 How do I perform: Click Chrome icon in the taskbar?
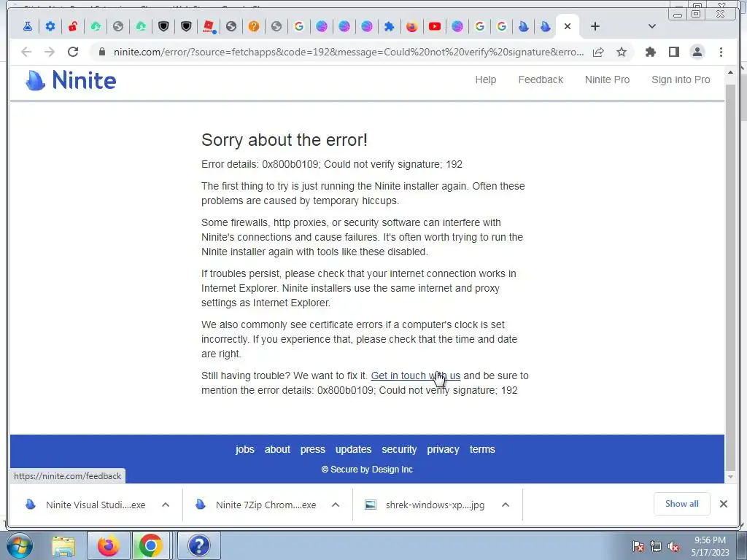click(150, 545)
